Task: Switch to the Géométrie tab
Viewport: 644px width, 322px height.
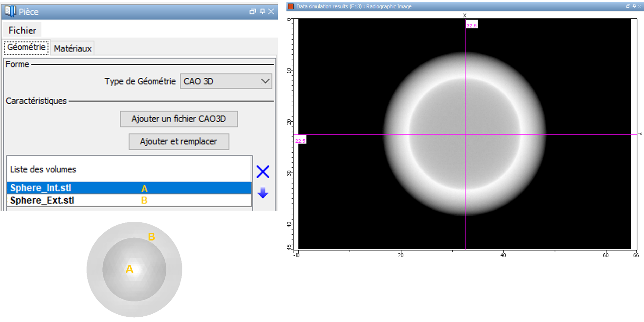Action: (26, 47)
